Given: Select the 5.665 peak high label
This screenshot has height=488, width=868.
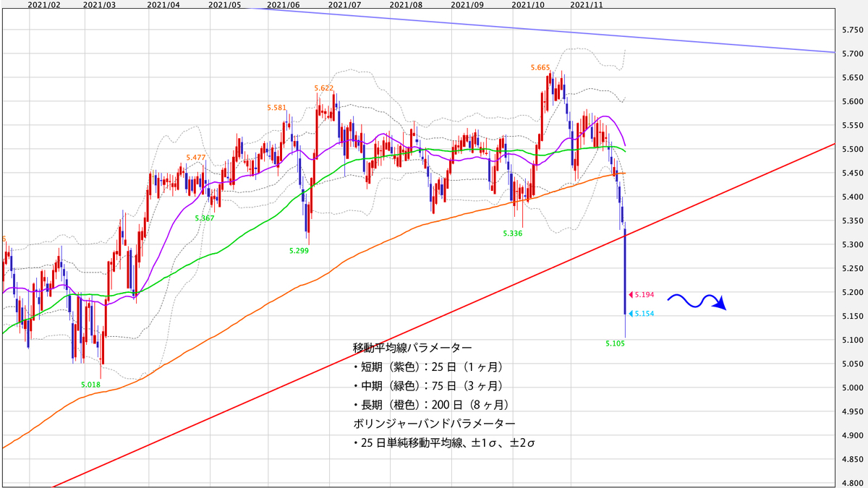Looking at the screenshot, I should (540, 67).
